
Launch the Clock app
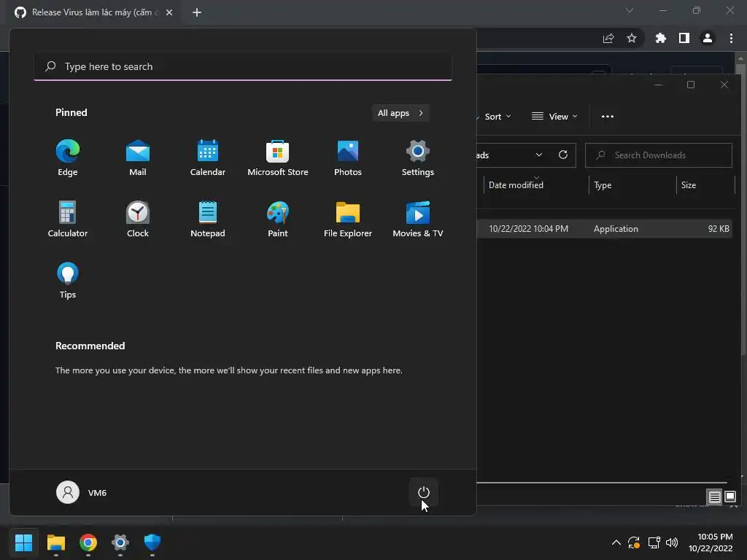coord(138,219)
